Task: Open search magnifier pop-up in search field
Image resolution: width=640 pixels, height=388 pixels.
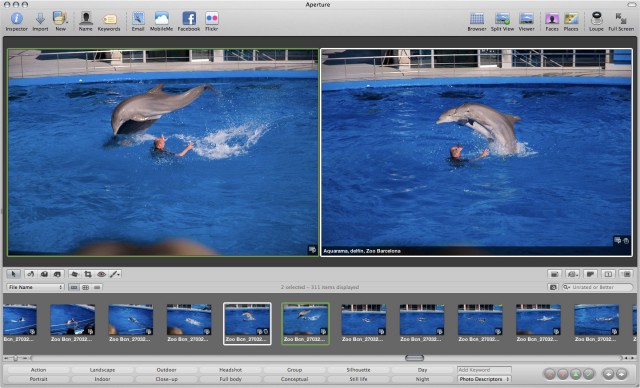Action: [567, 287]
